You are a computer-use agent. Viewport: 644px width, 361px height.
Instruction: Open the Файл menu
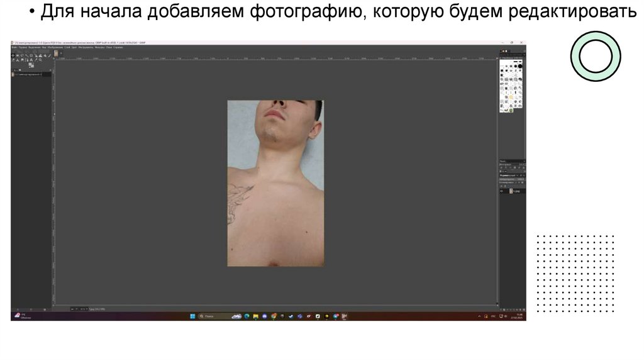tap(15, 47)
